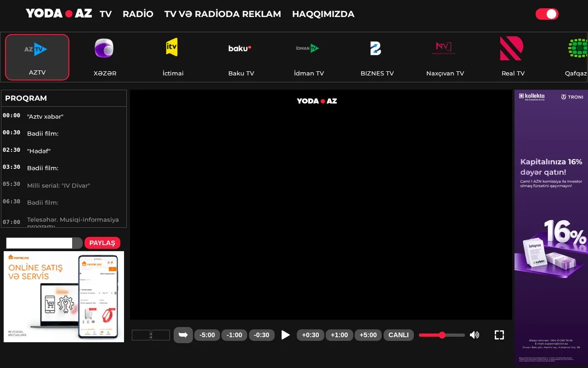Select the AZTV channel logo
This screenshot has width=588, height=368.
pos(36,49)
